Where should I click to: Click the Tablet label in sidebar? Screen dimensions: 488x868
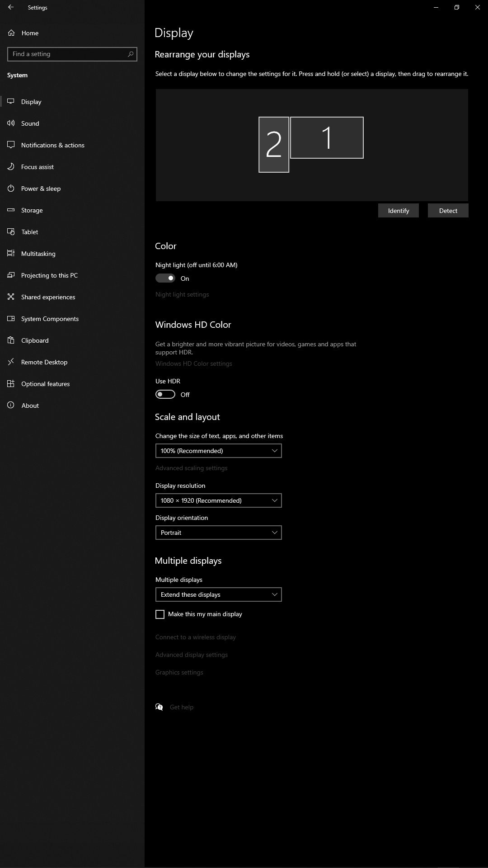[x=30, y=232]
